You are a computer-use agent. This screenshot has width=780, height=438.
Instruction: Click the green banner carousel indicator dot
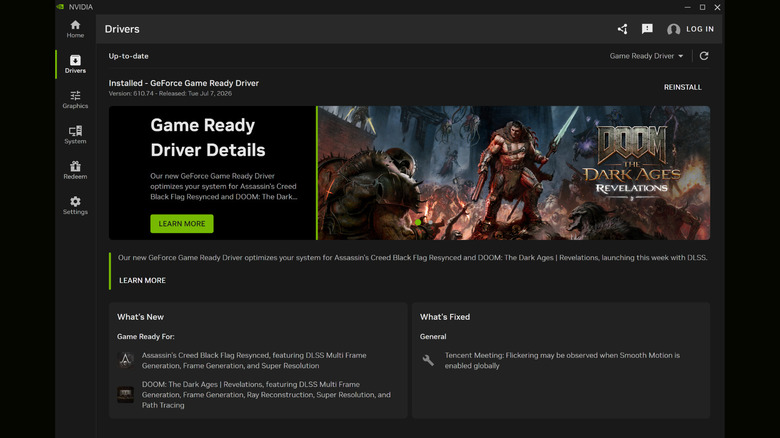point(418,222)
